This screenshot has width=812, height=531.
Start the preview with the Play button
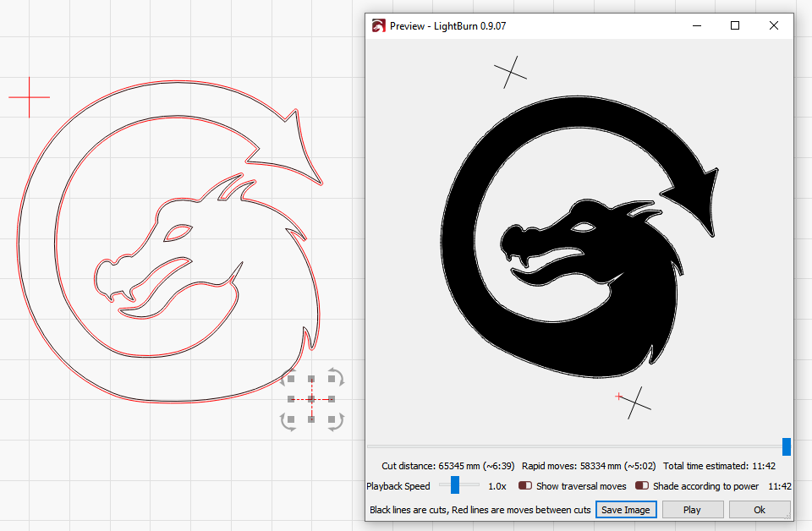click(x=692, y=510)
